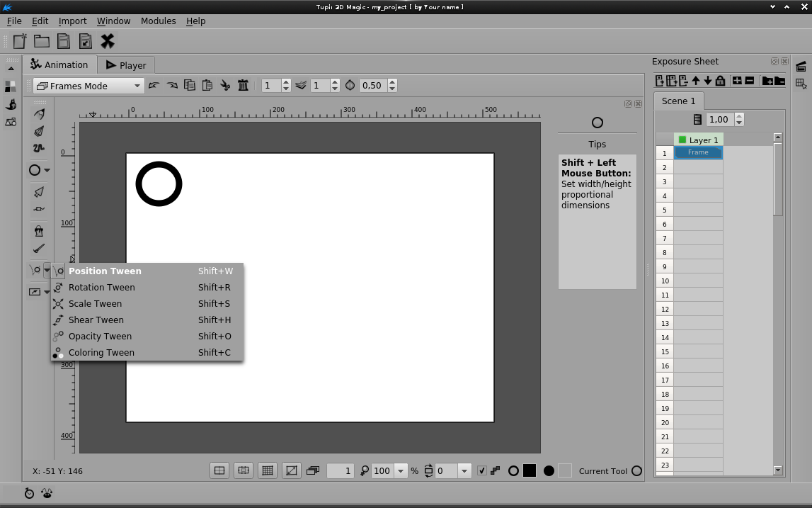The image size is (812, 508).
Task: Open the rotation angle dropdown showing 0
Action: pos(464,470)
